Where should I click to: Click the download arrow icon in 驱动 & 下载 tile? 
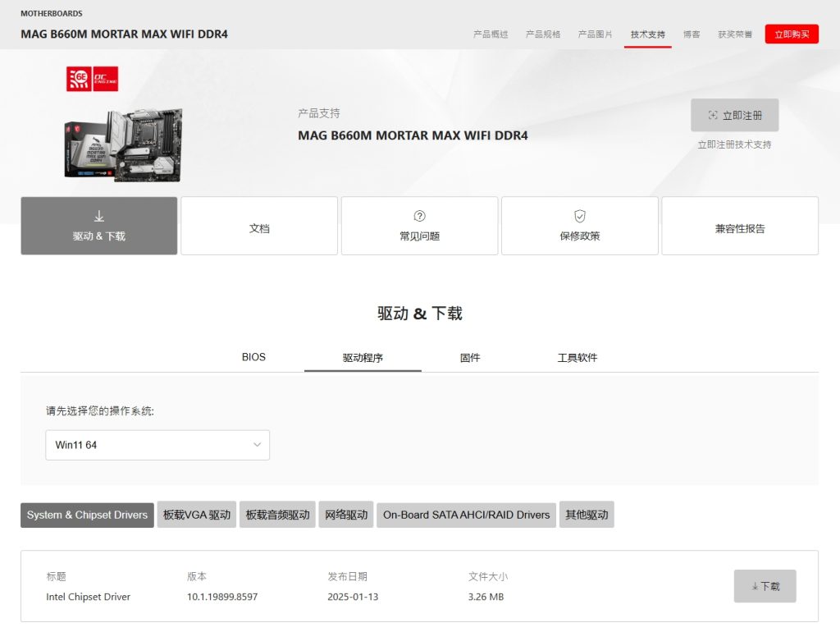99,216
